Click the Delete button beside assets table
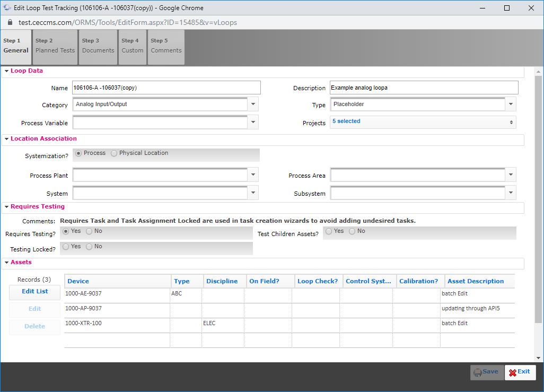 [x=34, y=326]
